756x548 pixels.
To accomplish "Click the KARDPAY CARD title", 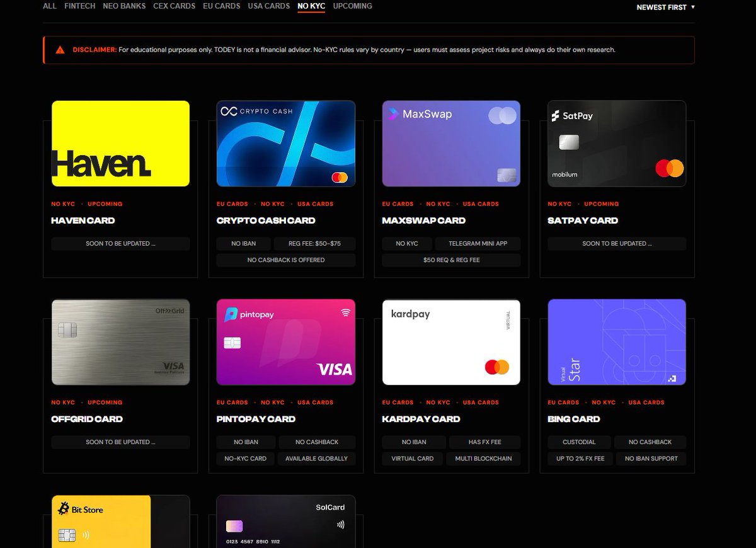I will 421,419.
